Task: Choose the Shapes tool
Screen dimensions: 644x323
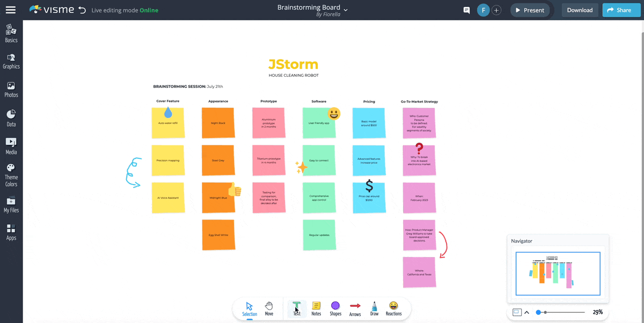Action: [335, 309]
